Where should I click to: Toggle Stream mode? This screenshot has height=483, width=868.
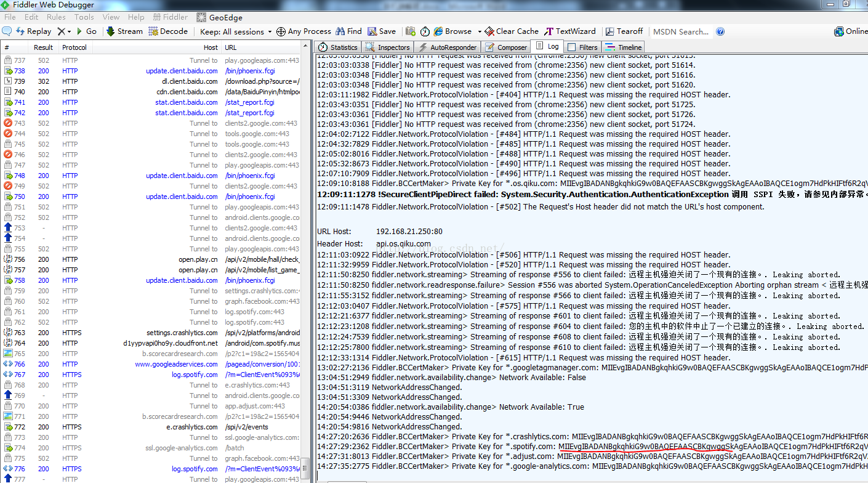[124, 31]
